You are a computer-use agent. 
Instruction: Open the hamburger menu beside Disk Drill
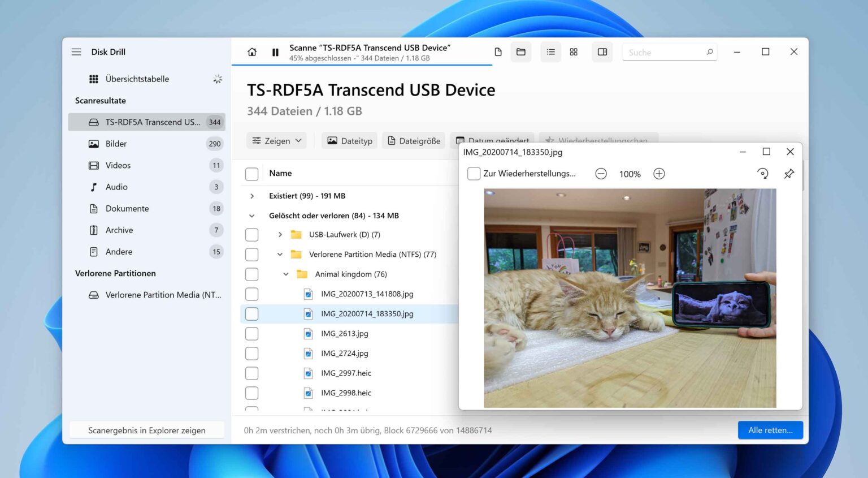[76, 52]
